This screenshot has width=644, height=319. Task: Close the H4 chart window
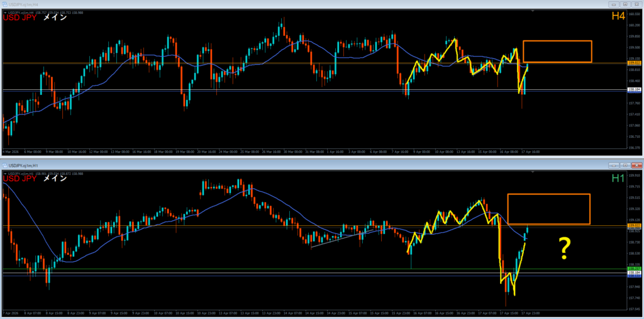coord(636,3)
